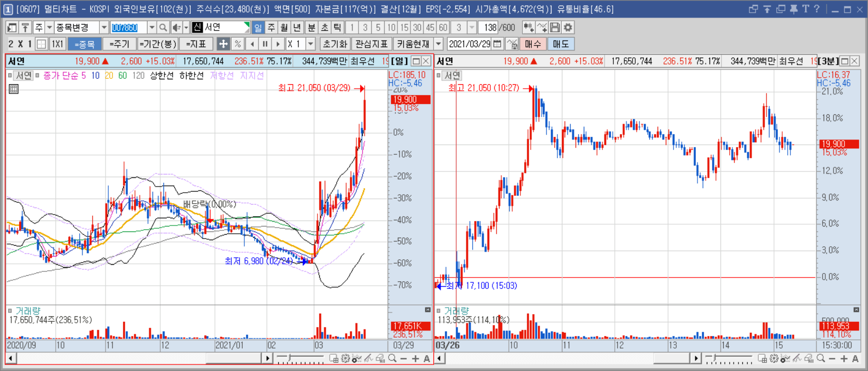
Task: Select the 10 interval button
Action: click(x=391, y=27)
